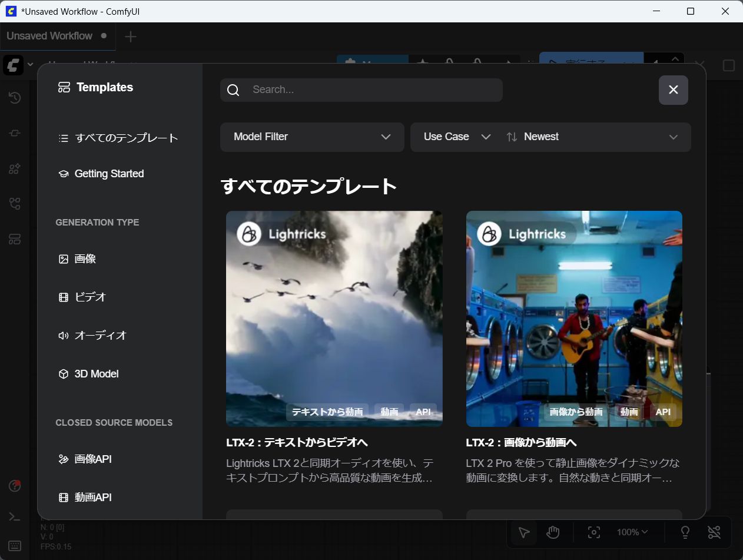Screen dimensions: 743x560
Task: Select the 3D Model category
Action: pyautogui.click(x=96, y=374)
